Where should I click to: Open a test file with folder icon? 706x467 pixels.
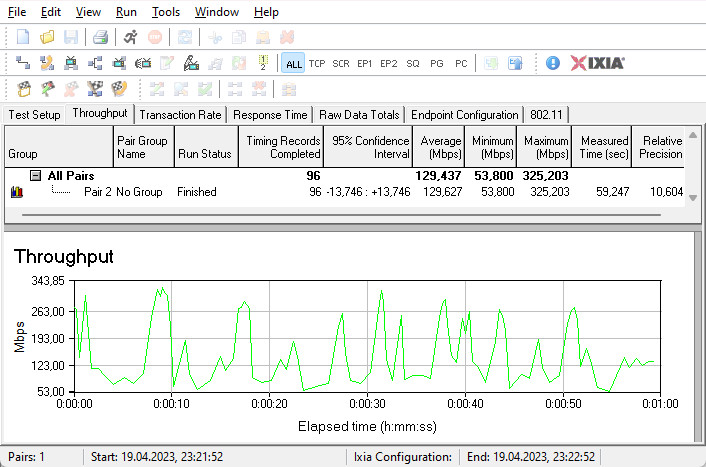[47, 37]
